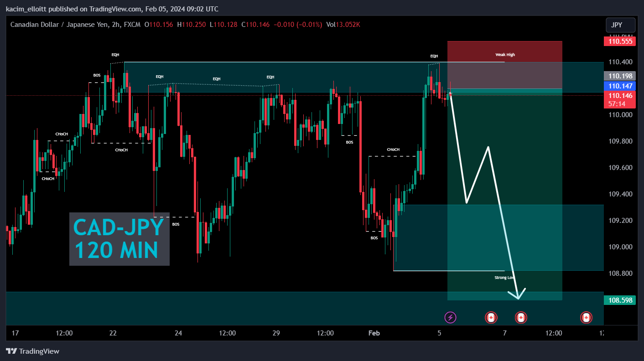This screenshot has width=644, height=361.
Task: Click the 5 date on the time axis
Action: tap(439, 333)
